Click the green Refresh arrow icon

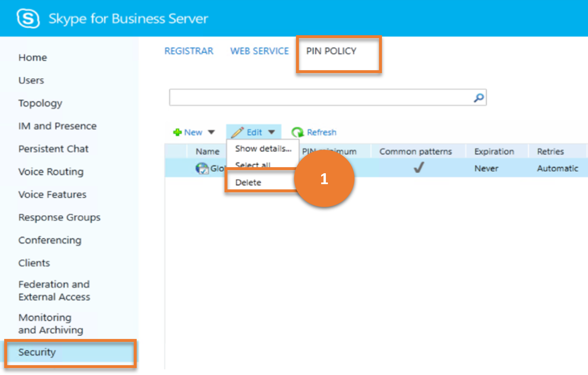[x=297, y=132]
